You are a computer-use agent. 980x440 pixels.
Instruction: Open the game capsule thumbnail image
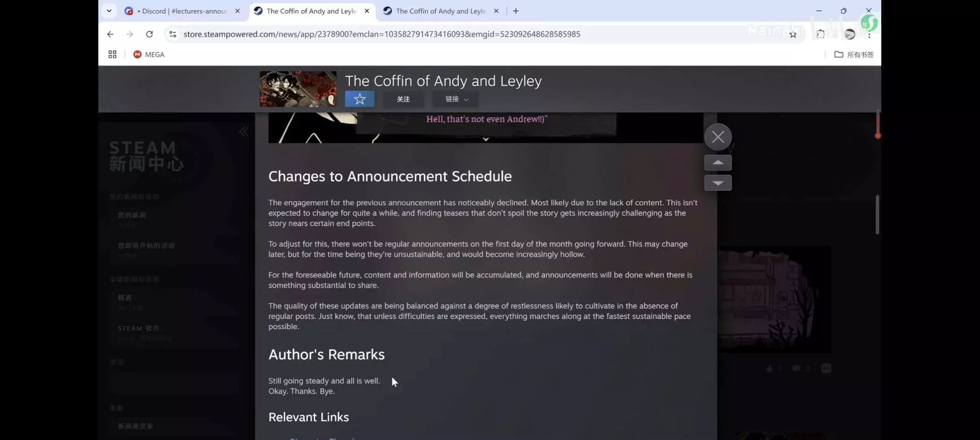[x=298, y=89]
